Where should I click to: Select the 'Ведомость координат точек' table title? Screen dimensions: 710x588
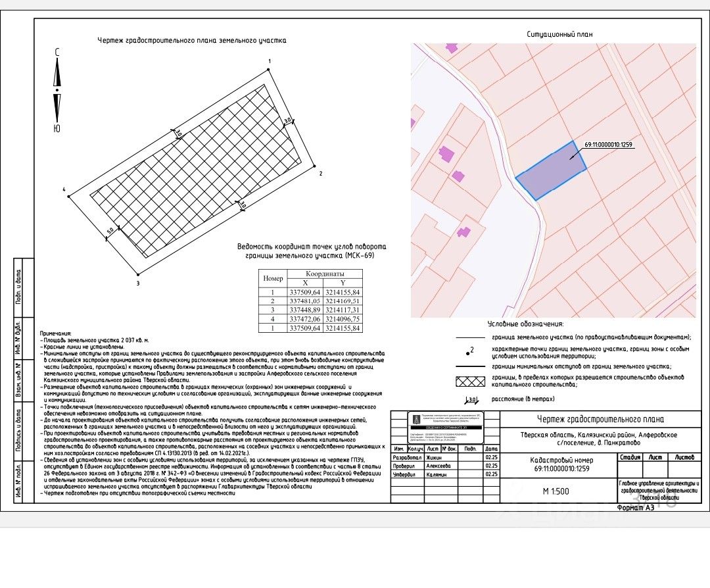tap(312, 251)
